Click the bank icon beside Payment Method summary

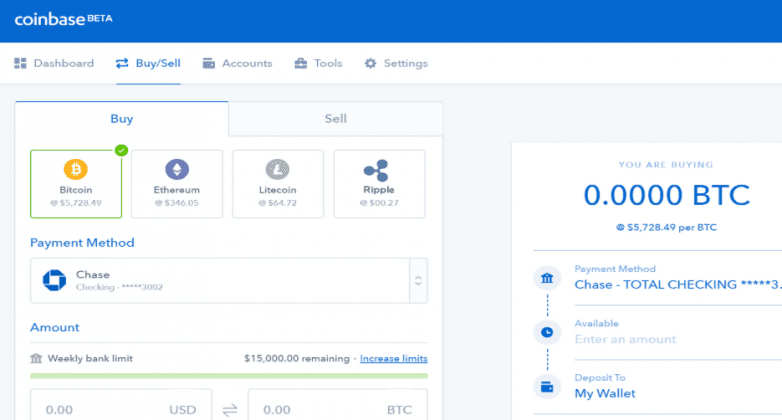[x=547, y=278]
